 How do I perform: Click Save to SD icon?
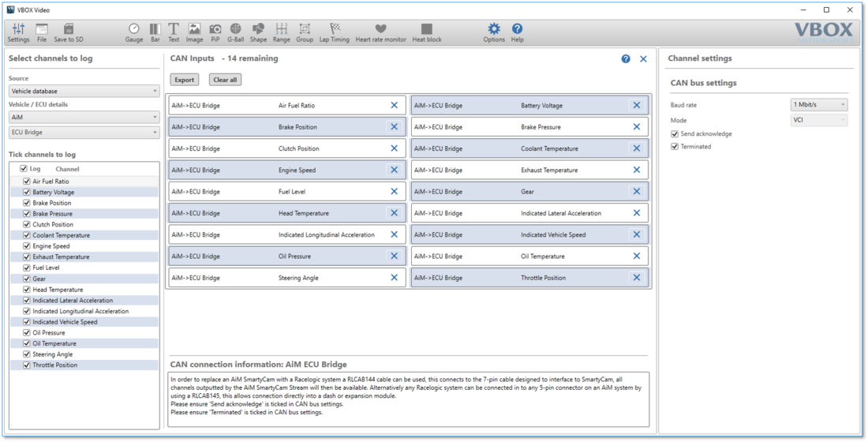[x=69, y=32]
